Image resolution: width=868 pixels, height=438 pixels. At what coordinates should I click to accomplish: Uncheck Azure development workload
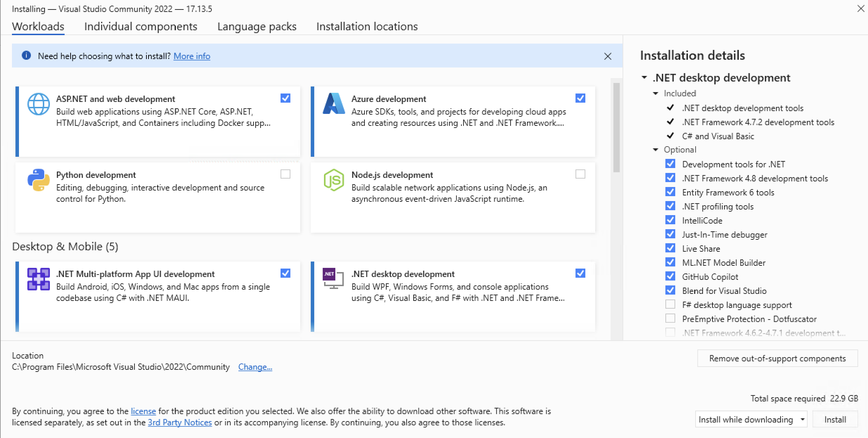(580, 98)
